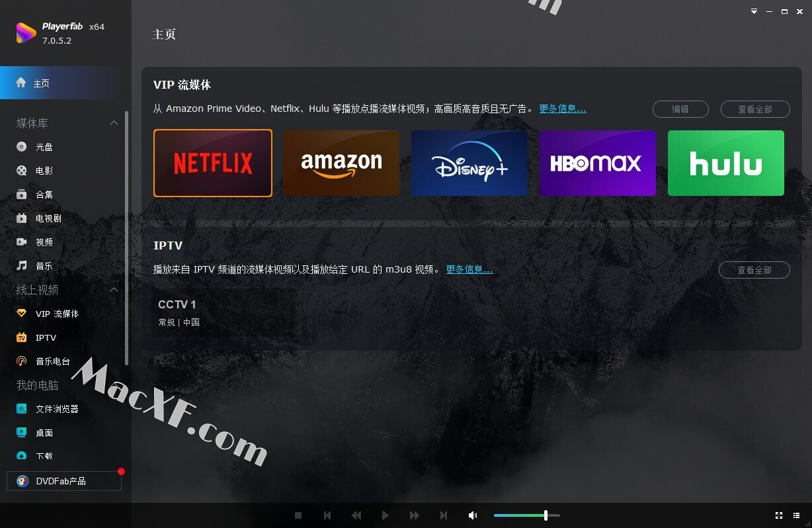The image size is (812, 528).
Task: Open the HBO Max streaming tile
Action: coord(598,163)
